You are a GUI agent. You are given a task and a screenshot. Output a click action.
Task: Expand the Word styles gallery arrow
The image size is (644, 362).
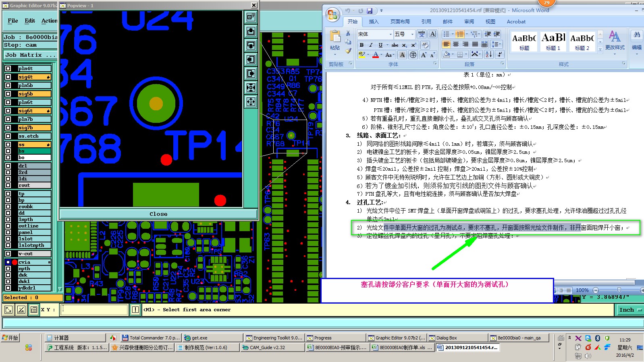600,49
